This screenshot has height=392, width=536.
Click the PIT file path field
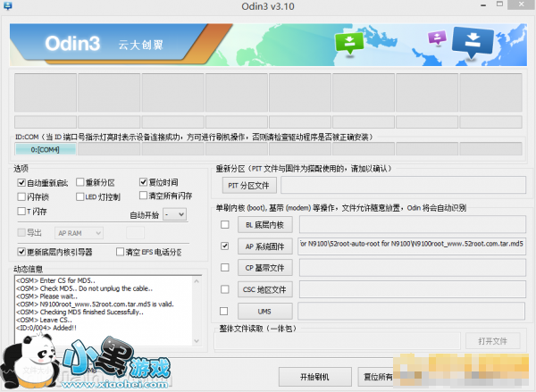click(x=404, y=185)
